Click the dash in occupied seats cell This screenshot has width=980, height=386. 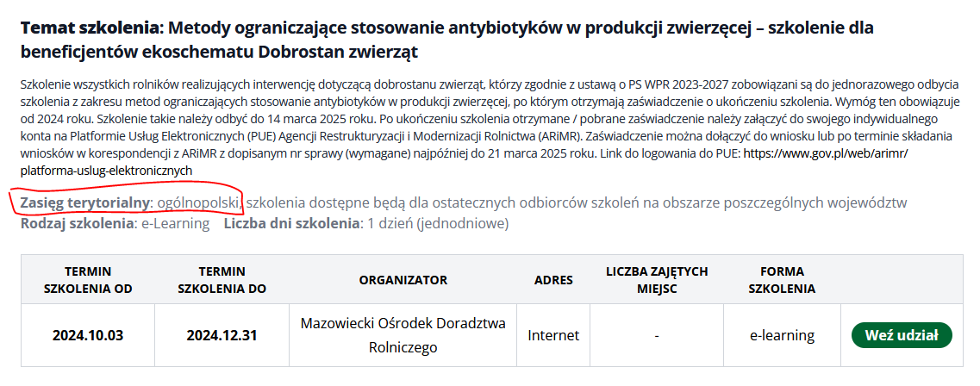(x=657, y=335)
